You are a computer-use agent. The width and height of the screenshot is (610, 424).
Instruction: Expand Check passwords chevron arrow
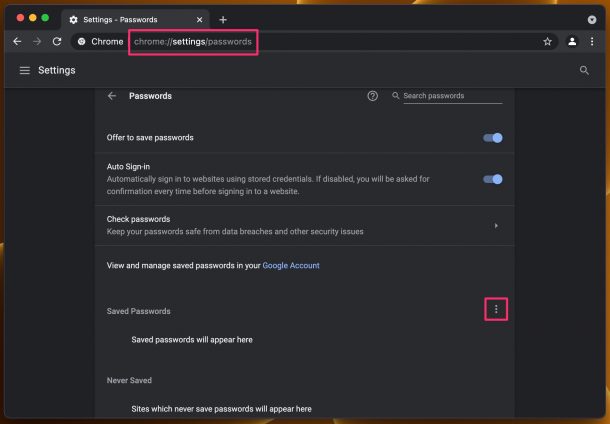tap(496, 226)
